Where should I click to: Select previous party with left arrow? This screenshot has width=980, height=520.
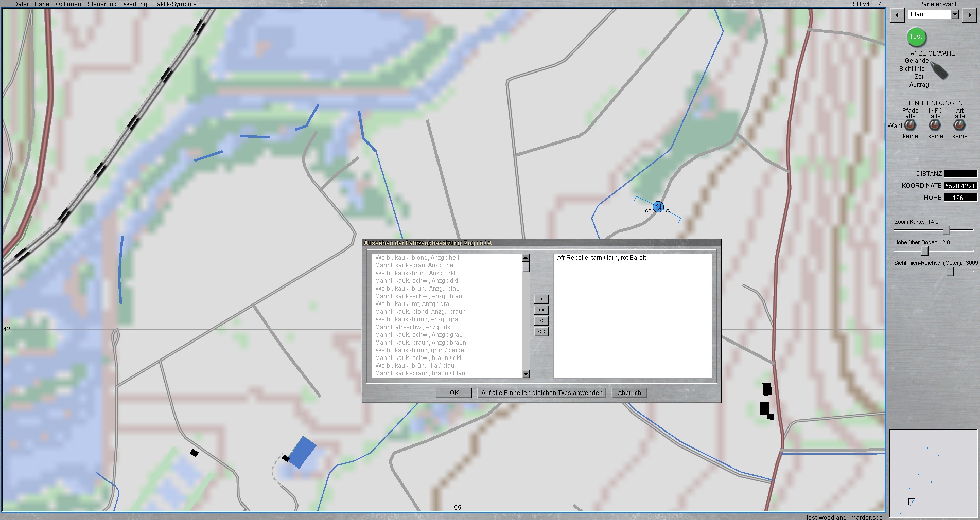pos(897,15)
